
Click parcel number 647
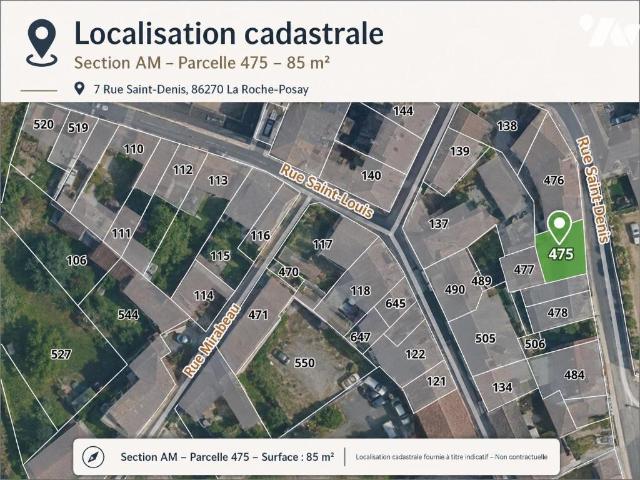point(360,337)
